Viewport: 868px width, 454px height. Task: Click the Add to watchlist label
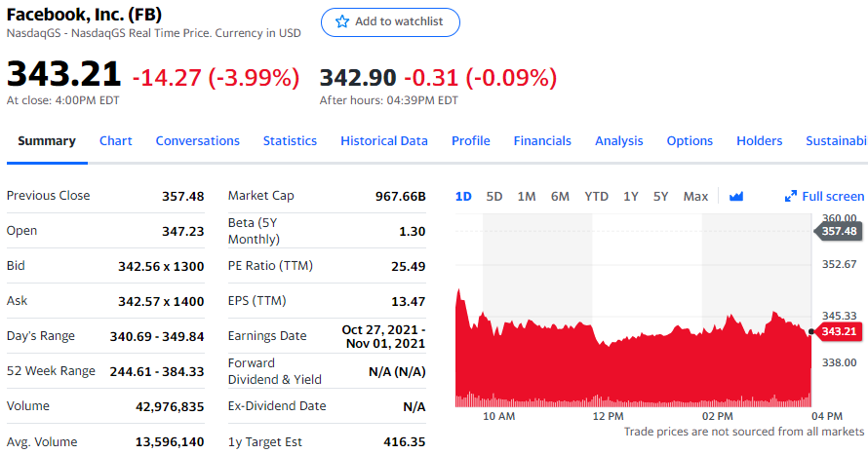click(x=399, y=21)
